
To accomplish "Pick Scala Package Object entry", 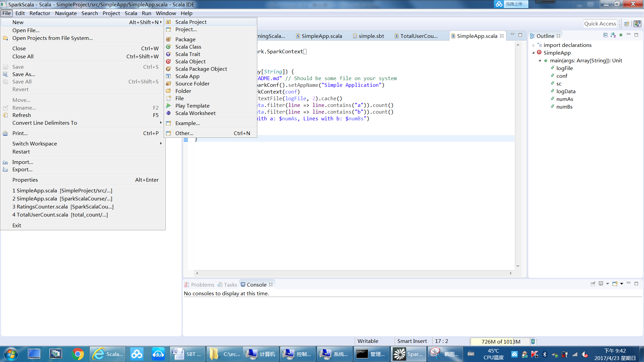I will point(211,69).
